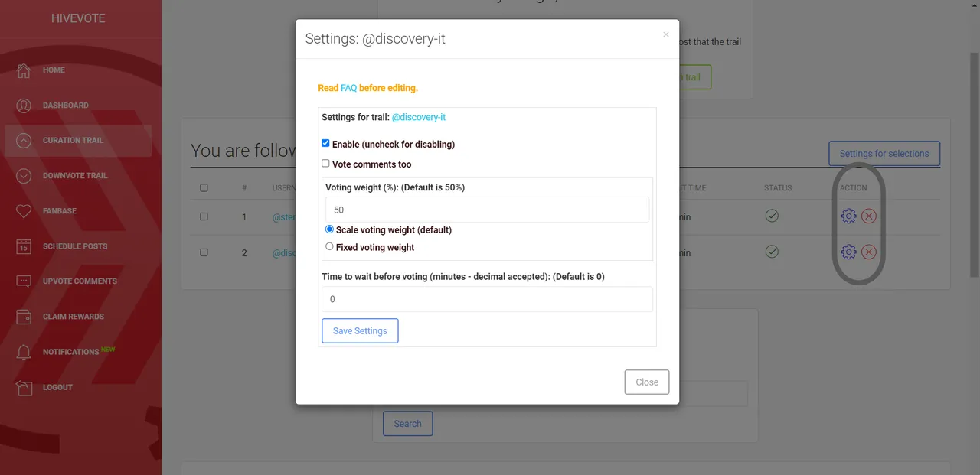
Task: Click the Fanbase heart icon
Action: click(x=24, y=211)
